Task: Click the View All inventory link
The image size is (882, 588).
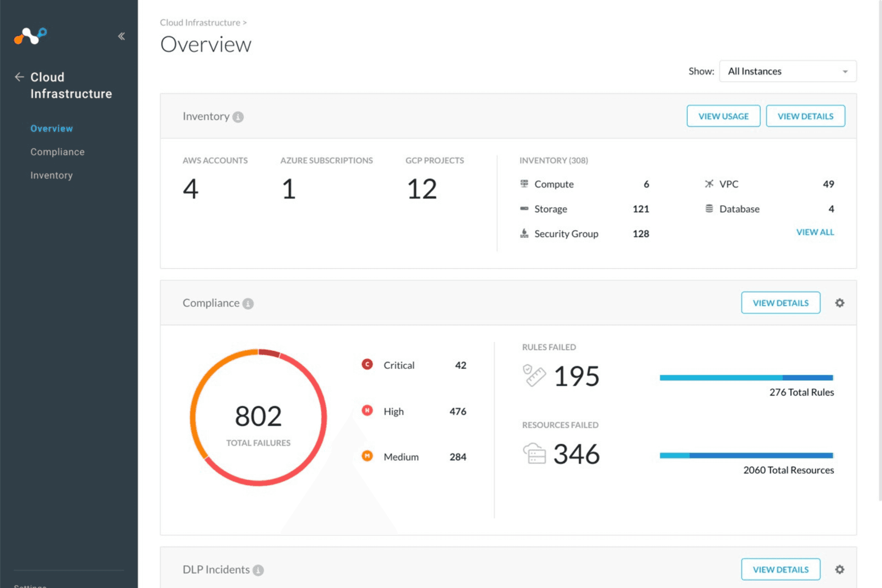Action: (814, 232)
